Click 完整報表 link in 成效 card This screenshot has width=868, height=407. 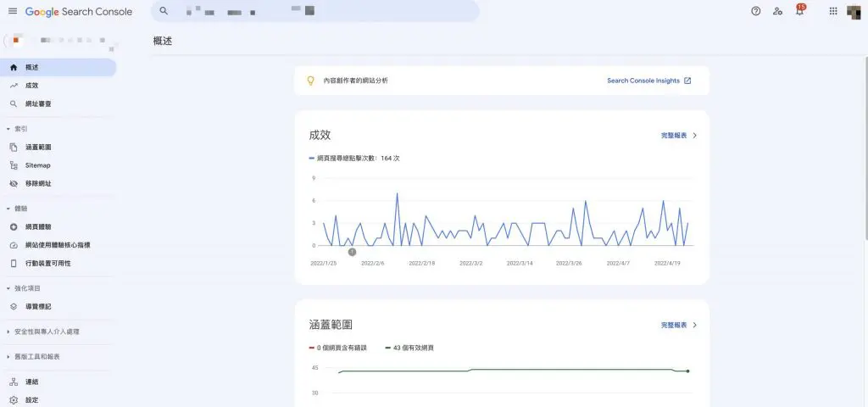[674, 136]
